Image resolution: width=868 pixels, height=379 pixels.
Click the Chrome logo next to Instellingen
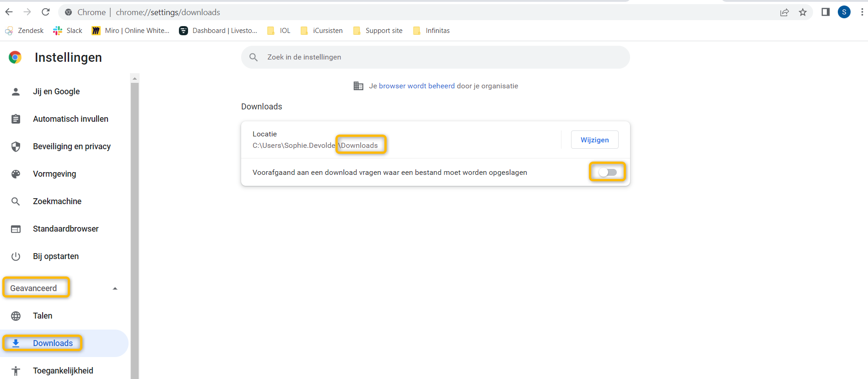click(15, 57)
